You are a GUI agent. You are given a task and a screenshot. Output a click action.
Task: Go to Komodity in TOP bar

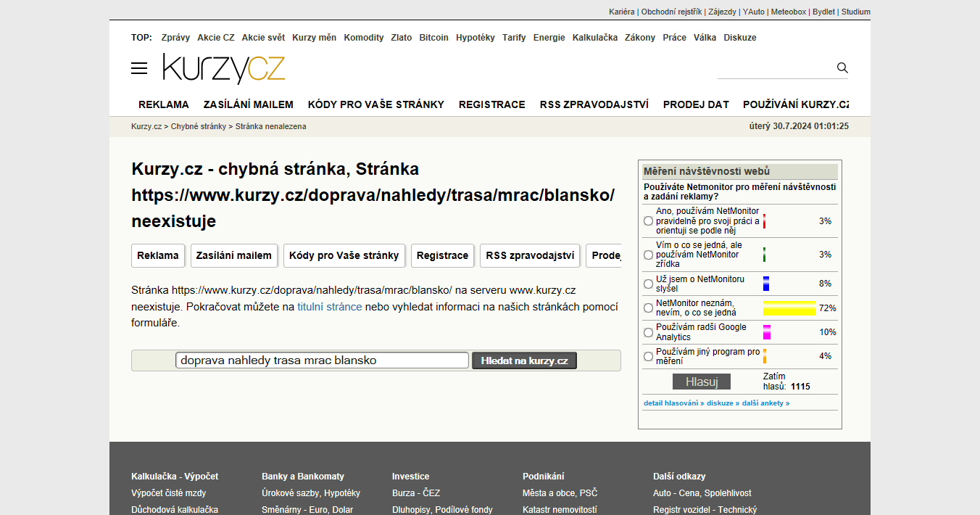364,38
